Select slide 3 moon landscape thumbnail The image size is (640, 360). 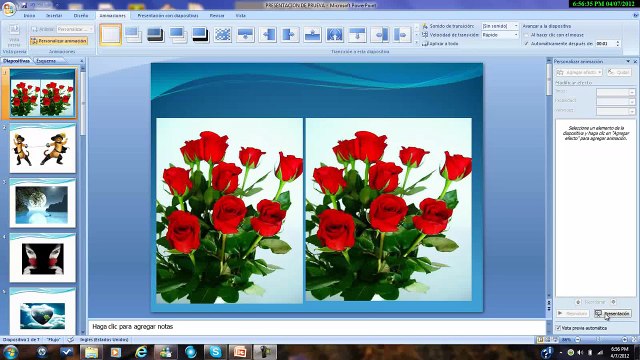(x=42, y=203)
